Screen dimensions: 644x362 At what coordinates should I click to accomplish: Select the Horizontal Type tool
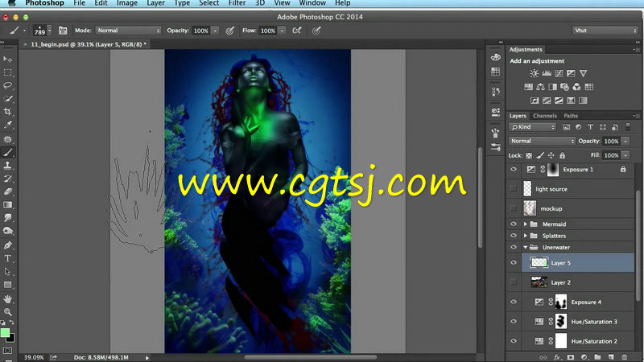click(7, 258)
